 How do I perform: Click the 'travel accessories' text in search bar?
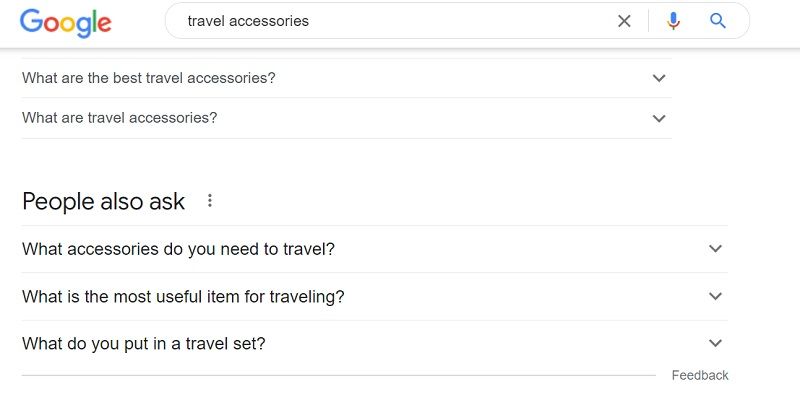[x=248, y=21]
